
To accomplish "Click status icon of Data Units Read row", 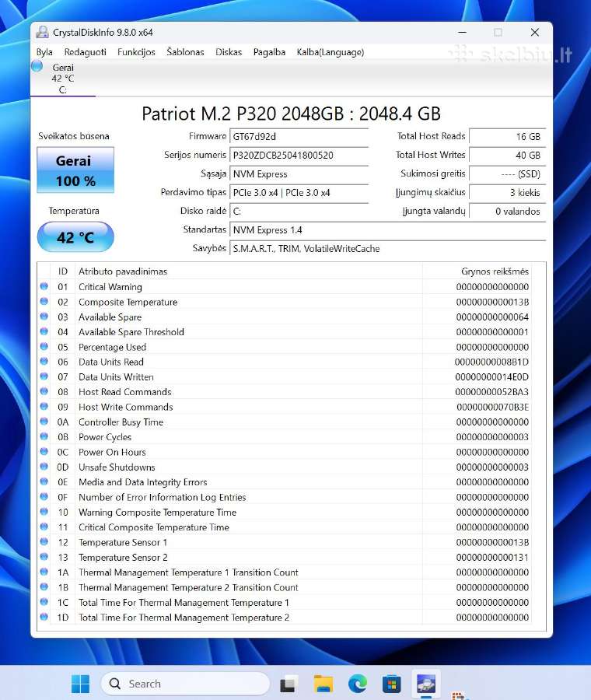I will tap(44, 361).
